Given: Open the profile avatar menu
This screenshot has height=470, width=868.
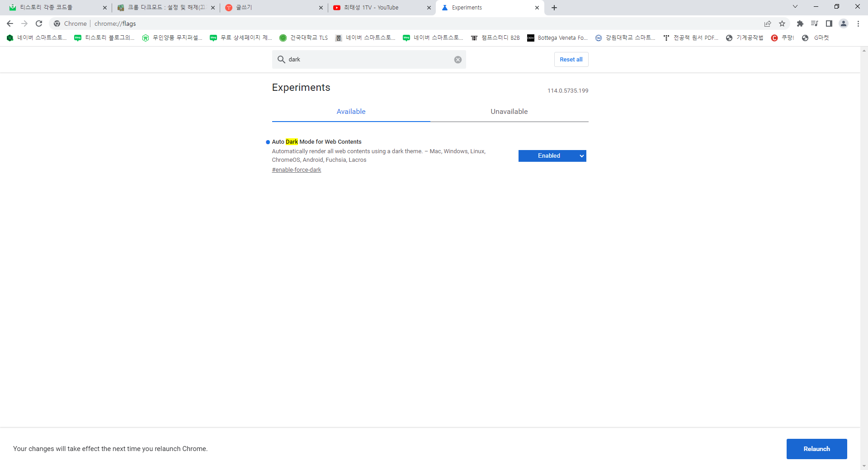Looking at the screenshot, I should pos(844,23).
